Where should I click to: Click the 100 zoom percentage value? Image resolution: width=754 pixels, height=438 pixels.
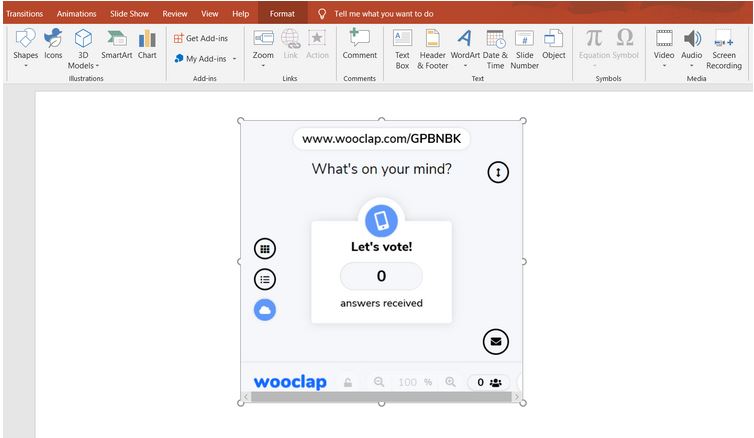(x=407, y=382)
